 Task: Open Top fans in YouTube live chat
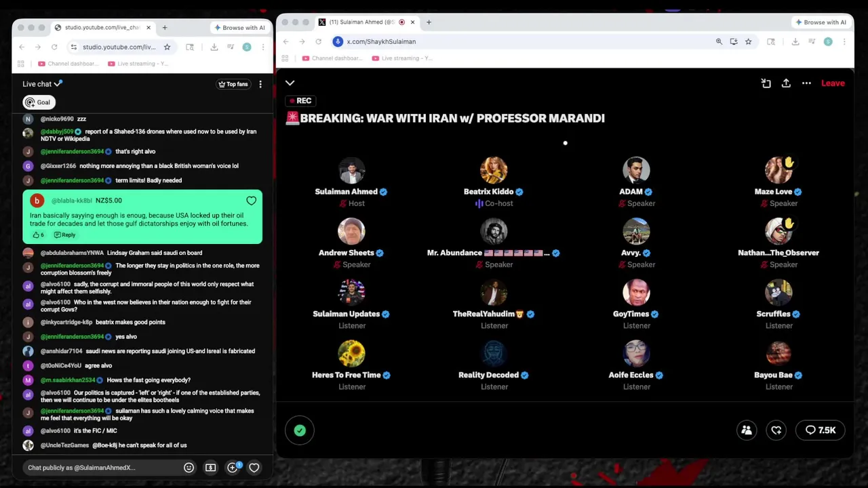(x=233, y=84)
